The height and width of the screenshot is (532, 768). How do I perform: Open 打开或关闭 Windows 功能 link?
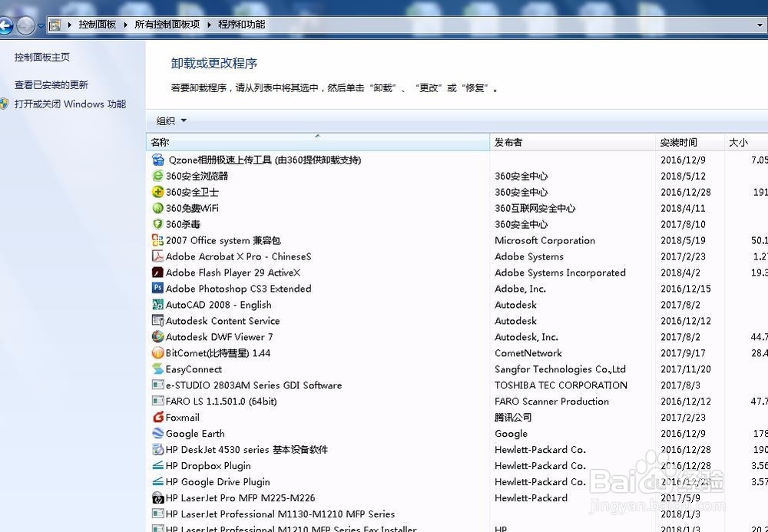coord(70,104)
